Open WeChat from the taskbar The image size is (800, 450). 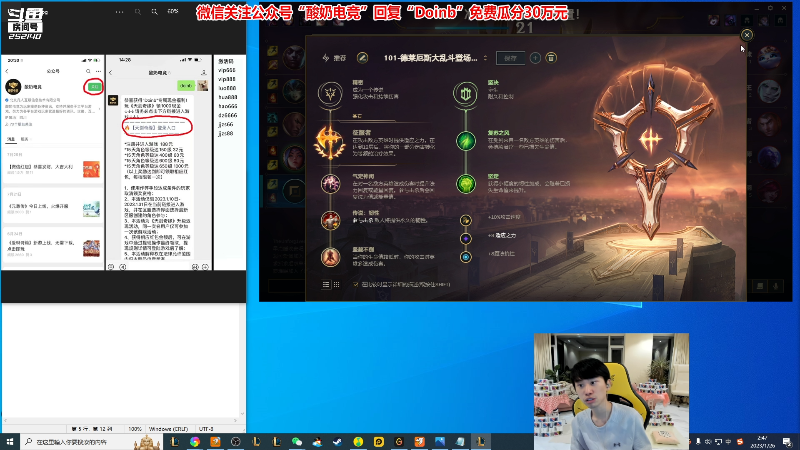click(297, 442)
